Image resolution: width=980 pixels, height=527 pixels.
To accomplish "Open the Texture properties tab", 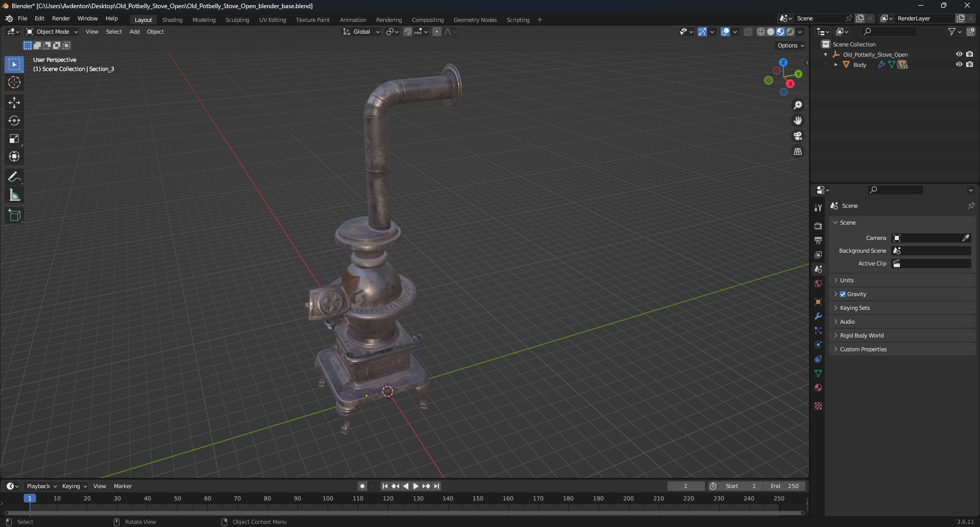I will (x=818, y=406).
